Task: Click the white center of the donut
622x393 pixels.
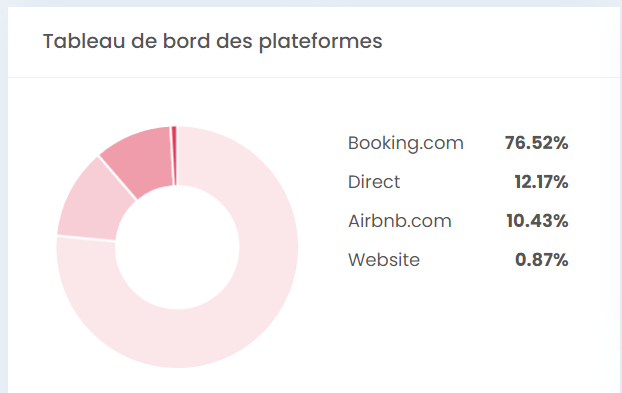Action: (177, 247)
